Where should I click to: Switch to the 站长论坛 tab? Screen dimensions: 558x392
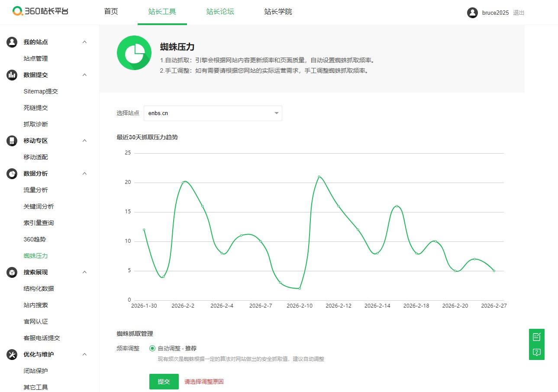220,12
